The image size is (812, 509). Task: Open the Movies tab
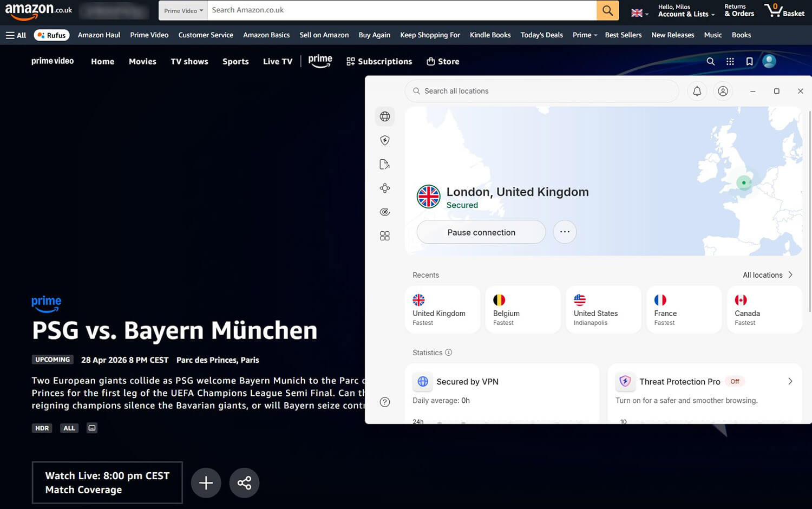point(142,62)
